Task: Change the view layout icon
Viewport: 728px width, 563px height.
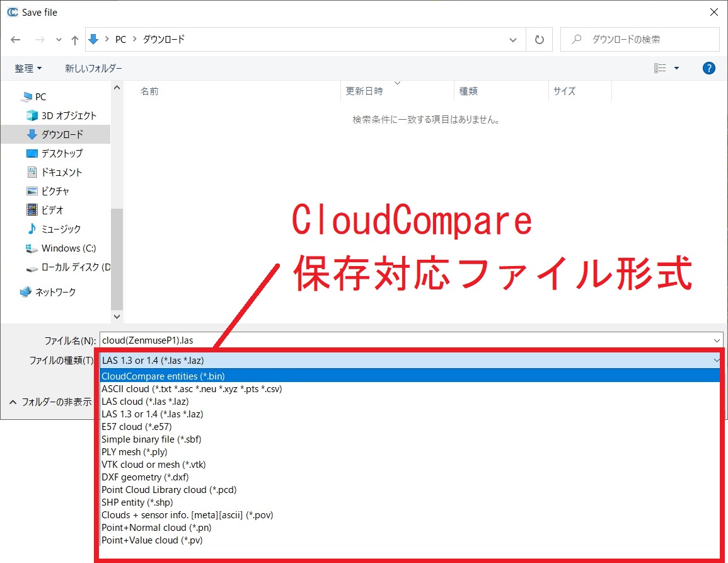Action: click(660, 68)
